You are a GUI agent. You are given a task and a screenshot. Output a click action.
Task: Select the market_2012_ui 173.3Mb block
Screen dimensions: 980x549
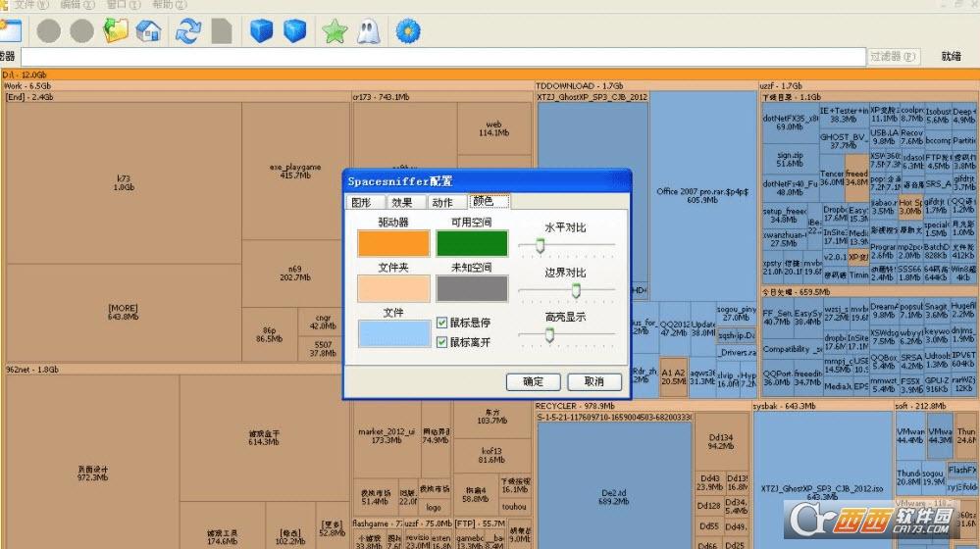point(387,435)
